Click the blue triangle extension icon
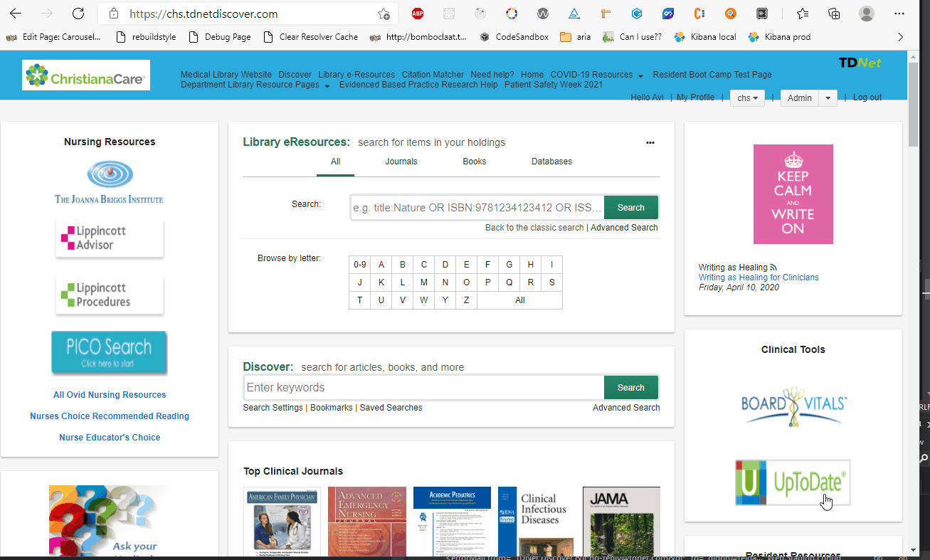 [x=574, y=14]
